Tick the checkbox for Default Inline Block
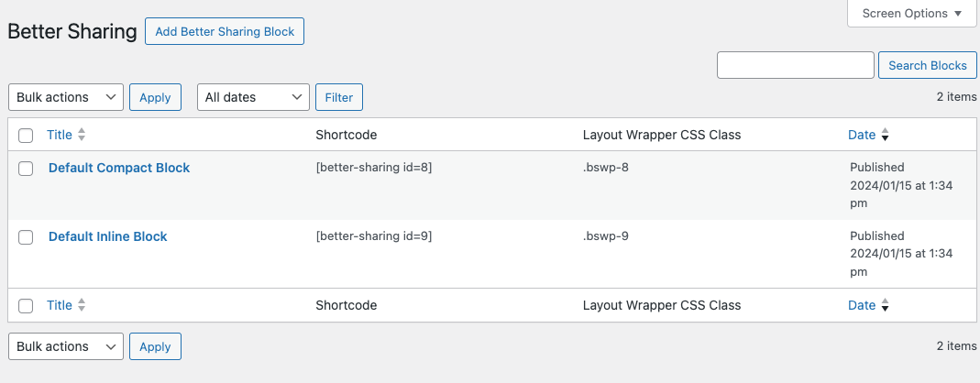The image size is (980, 383). pyautogui.click(x=26, y=237)
